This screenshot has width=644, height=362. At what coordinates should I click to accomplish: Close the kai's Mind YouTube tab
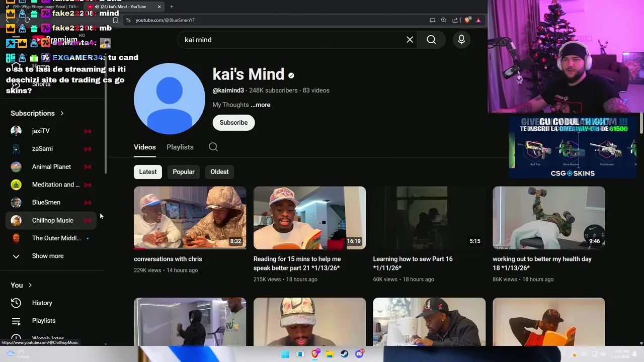[159, 7]
